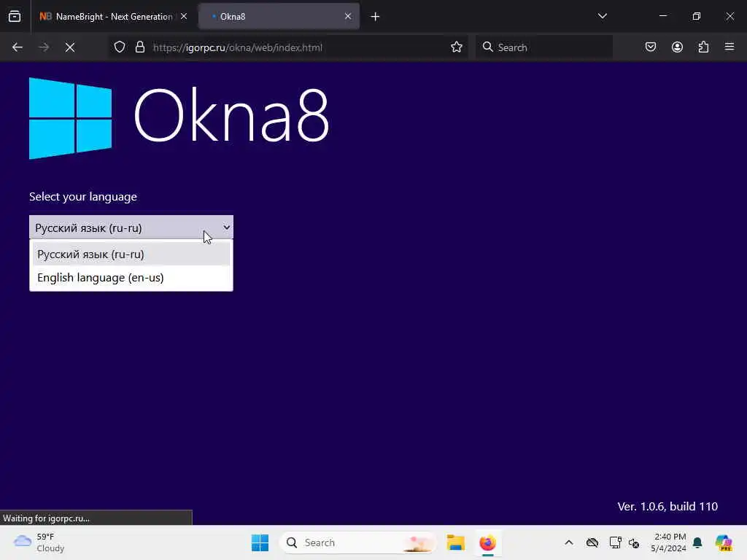The image size is (747, 560).
Task: Switch to the NameBright tab
Action: tap(113, 16)
